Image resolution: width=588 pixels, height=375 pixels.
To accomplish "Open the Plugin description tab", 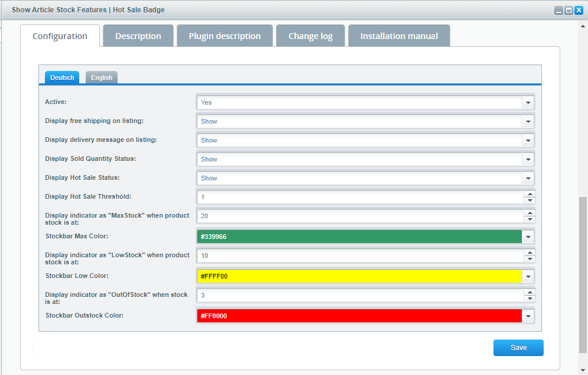I will pos(225,36).
